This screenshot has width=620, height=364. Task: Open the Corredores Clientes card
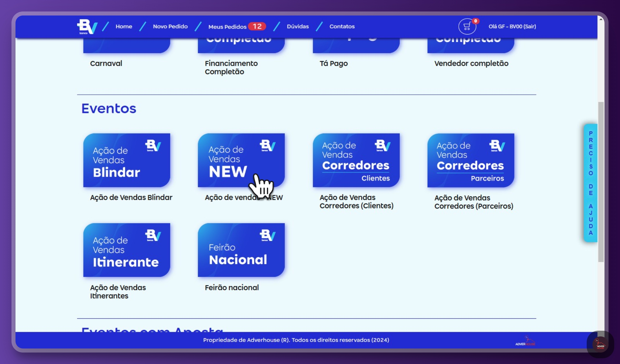point(356,160)
